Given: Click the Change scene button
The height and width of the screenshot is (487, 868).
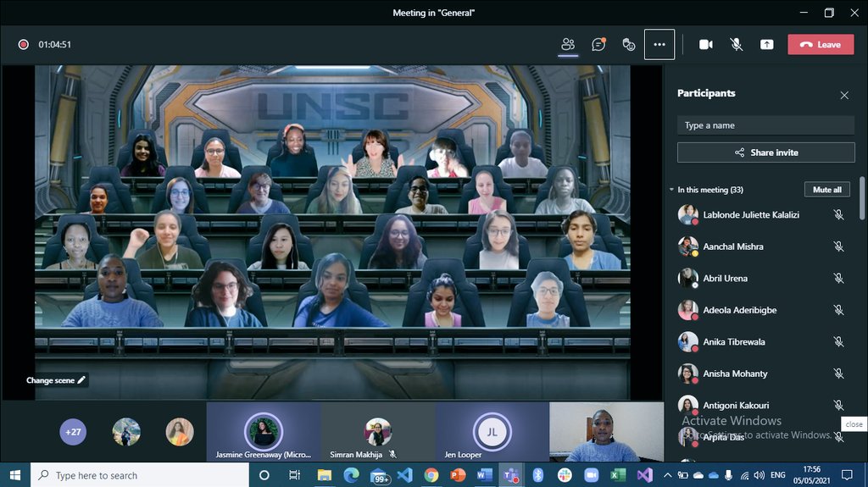Looking at the screenshot, I should (56, 380).
